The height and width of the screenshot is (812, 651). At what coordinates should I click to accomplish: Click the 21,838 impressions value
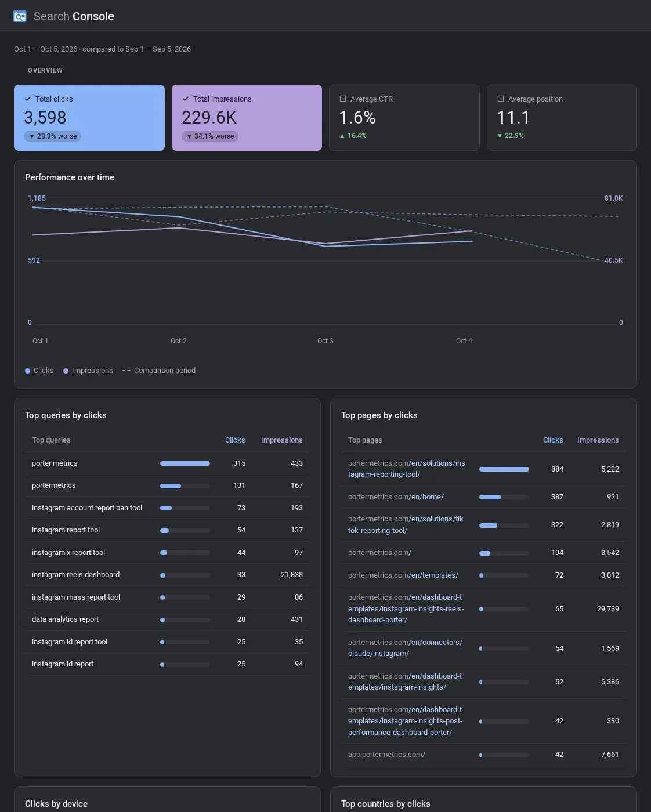[x=292, y=575]
